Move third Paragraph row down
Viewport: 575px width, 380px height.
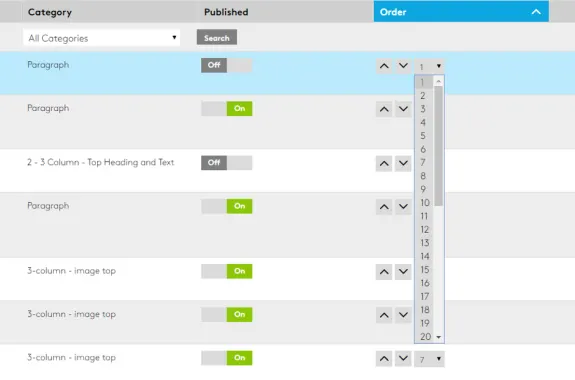403,207
